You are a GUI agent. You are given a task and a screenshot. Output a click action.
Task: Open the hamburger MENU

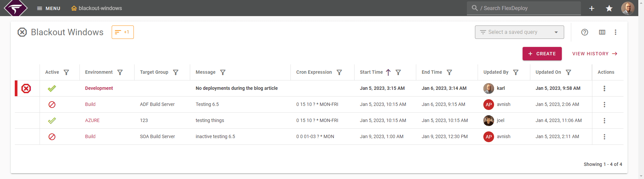pos(49,8)
